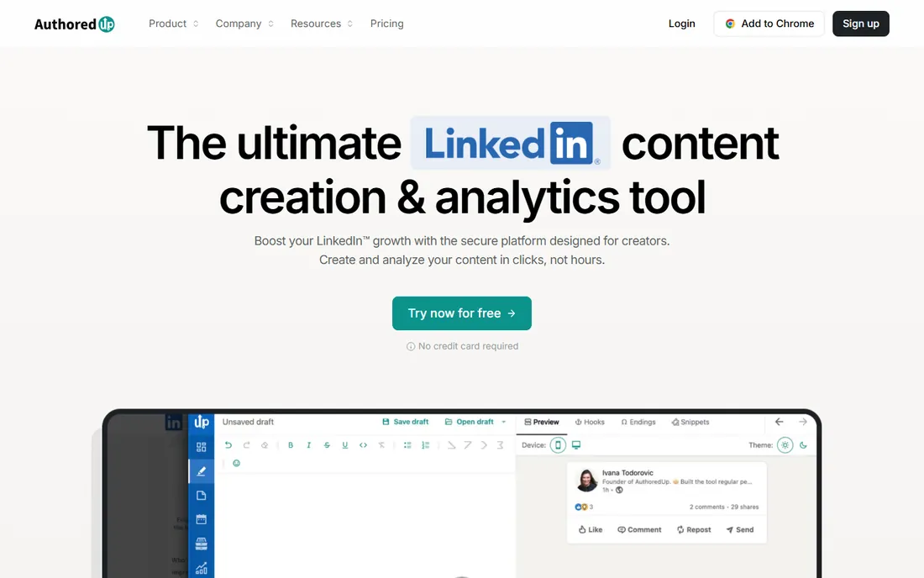Click the Italic formatting icon
924x578 pixels.
coord(309,445)
